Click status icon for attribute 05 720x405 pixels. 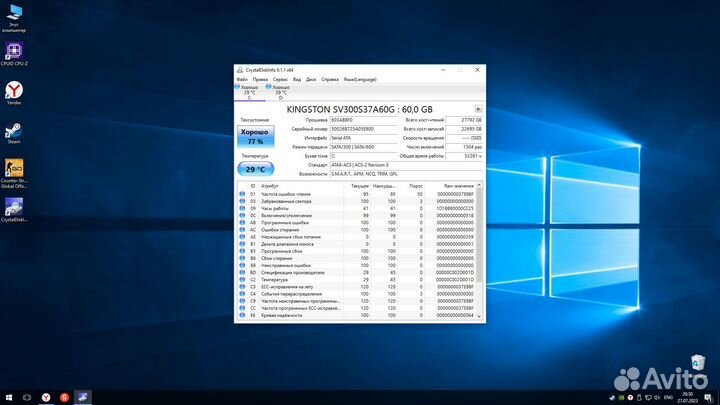242,201
